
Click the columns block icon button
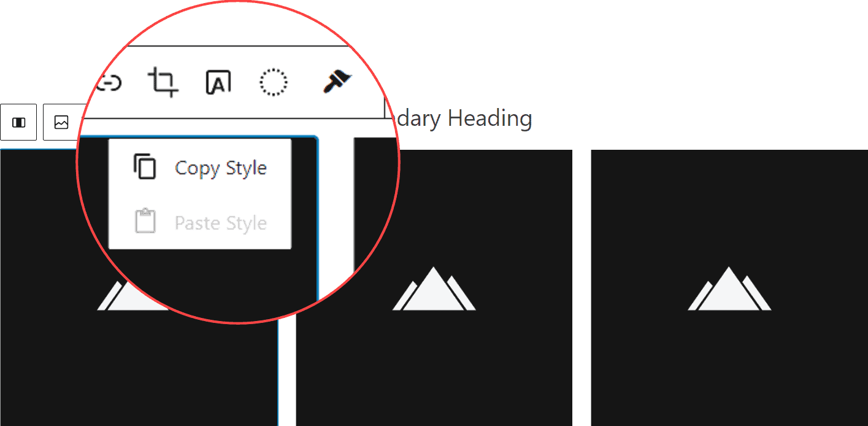coord(18,122)
